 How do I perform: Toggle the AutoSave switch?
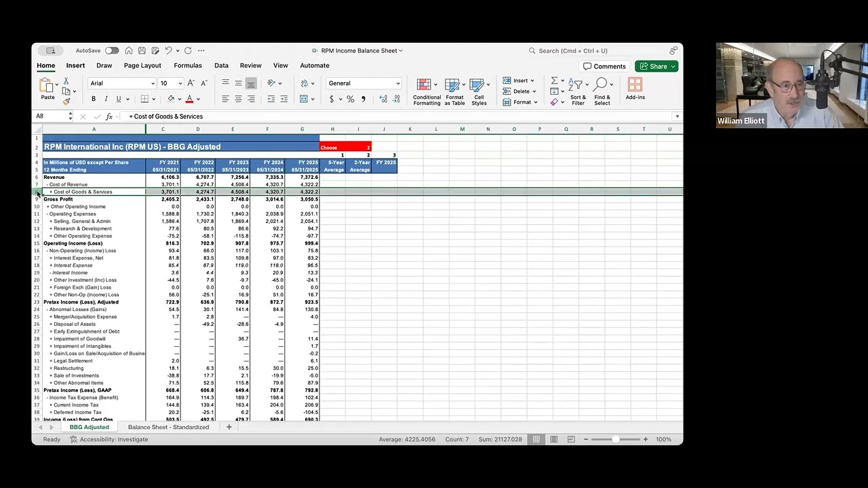[112, 51]
